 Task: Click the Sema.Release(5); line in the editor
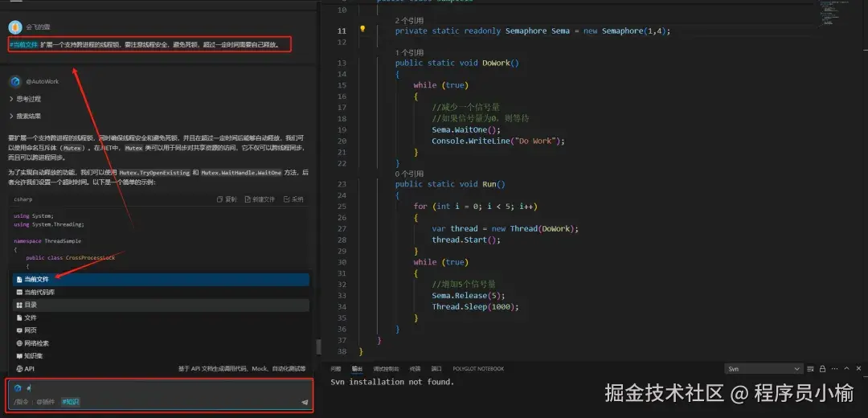click(x=469, y=295)
